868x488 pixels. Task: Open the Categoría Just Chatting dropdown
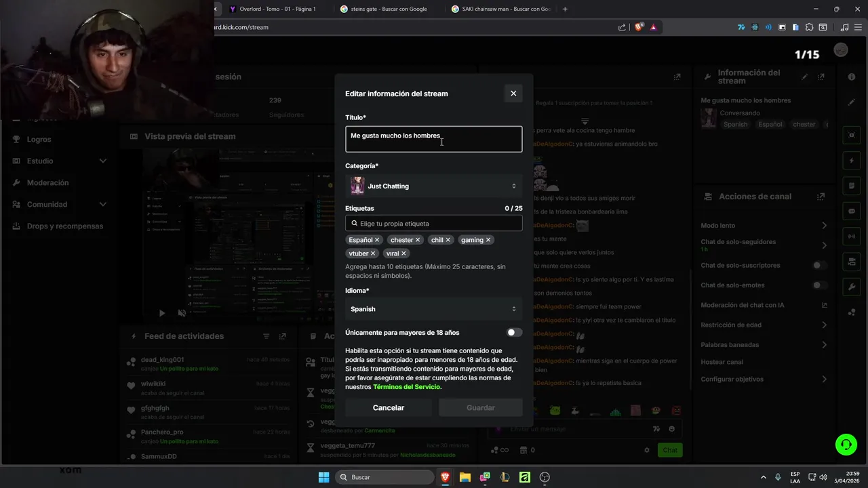click(x=434, y=186)
